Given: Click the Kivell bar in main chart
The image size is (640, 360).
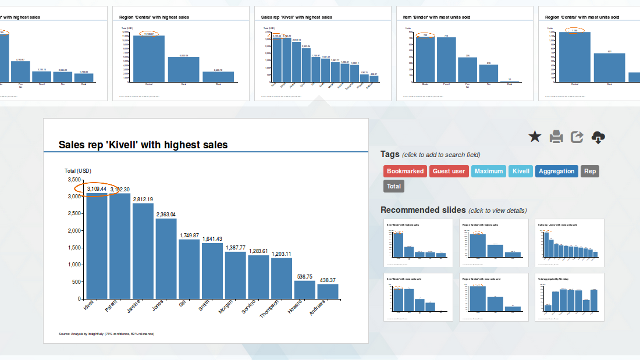Looking at the screenshot, I should pyautogui.click(x=96, y=246).
